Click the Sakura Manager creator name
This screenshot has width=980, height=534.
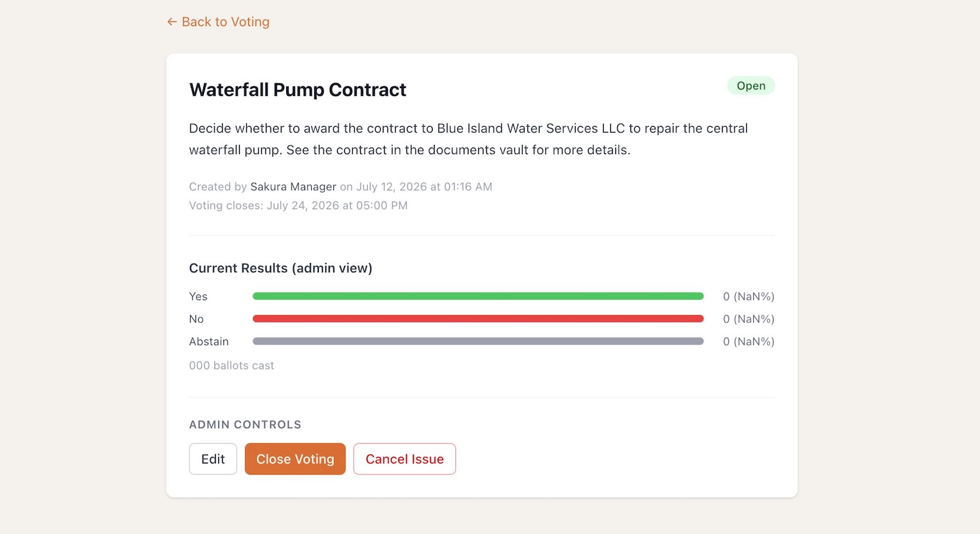293,187
